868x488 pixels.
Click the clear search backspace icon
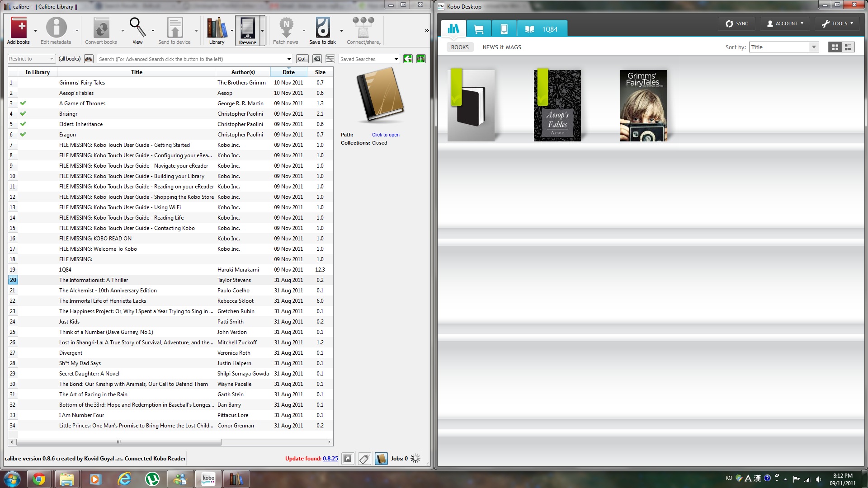point(317,59)
